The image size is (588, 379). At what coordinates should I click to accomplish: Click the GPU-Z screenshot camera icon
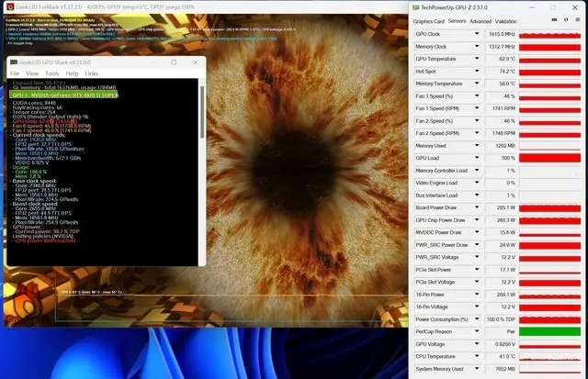554,20
